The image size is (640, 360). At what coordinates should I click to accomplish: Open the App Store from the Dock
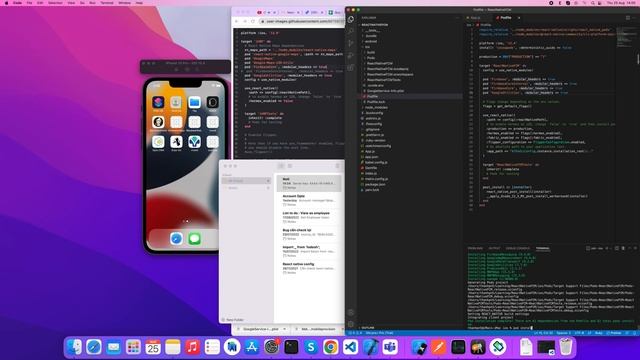(252, 347)
